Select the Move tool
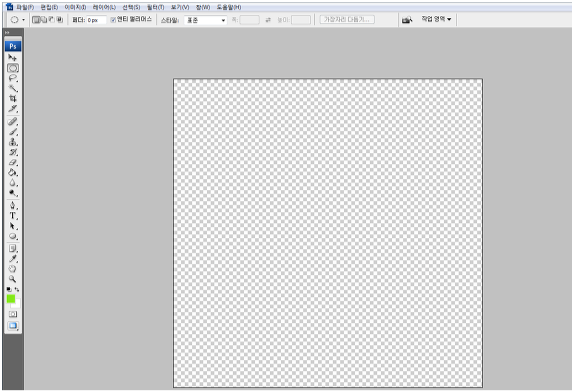This screenshot has width=574, height=392. (x=12, y=57)
